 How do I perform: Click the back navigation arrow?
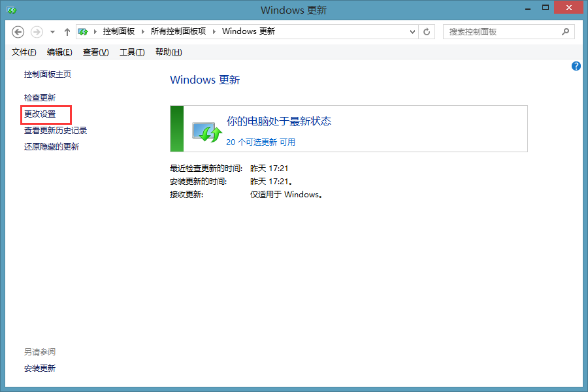tap(18, 32)
